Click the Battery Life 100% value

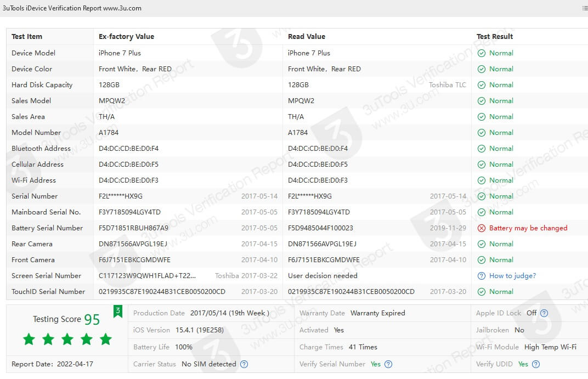[183, 347]
